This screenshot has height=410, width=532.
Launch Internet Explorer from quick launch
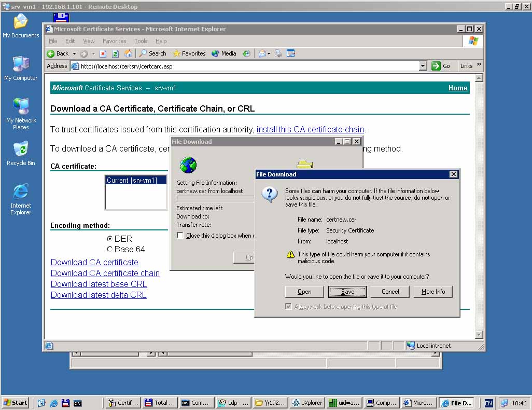[53, 403]
